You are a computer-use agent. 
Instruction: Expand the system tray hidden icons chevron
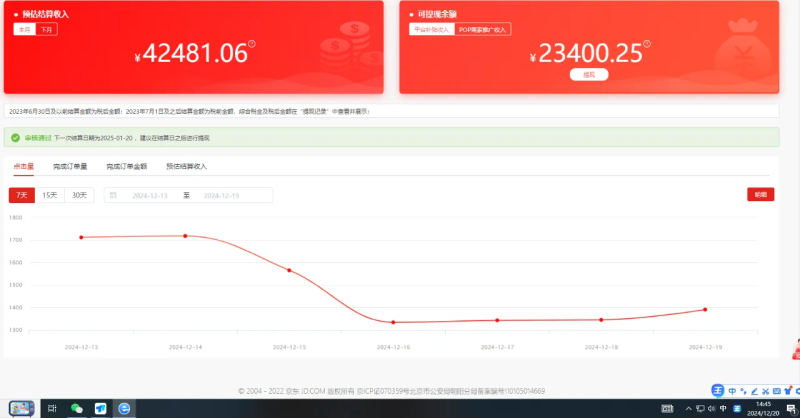pyautogui.click(x=688, y=408)
